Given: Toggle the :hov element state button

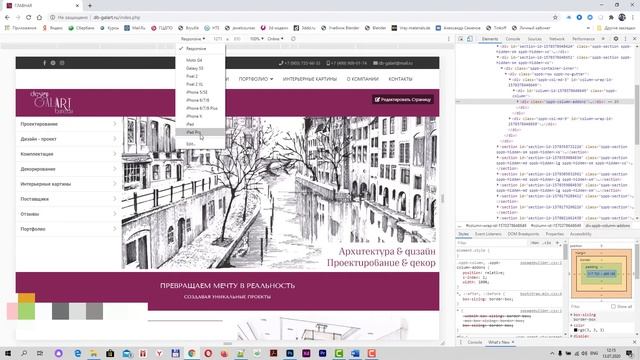Looking at the screenshot, I should [x=535, y=243].
